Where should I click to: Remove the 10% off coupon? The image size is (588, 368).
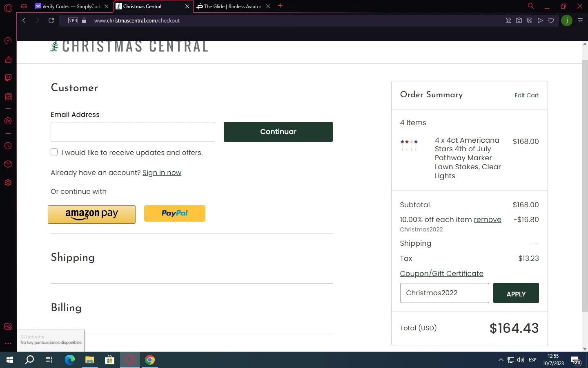coord(488,220)
